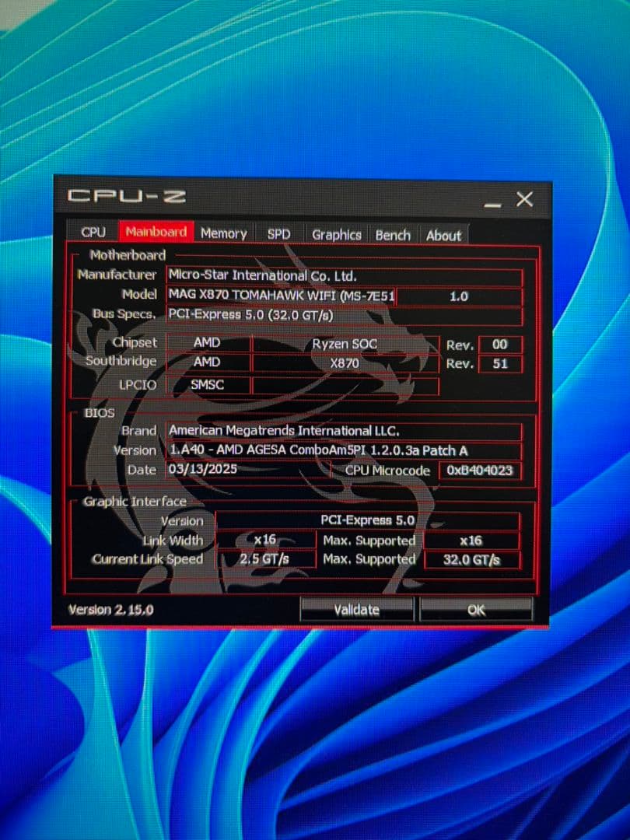The image size is (630, 840).
Task: Open the Memory tab
Action: [223, 233]
